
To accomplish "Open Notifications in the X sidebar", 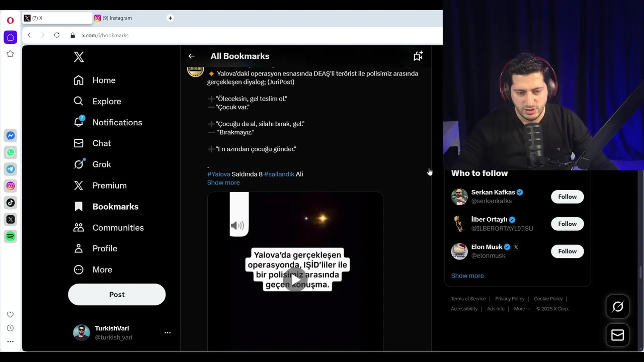I will [x=108, y=123].
